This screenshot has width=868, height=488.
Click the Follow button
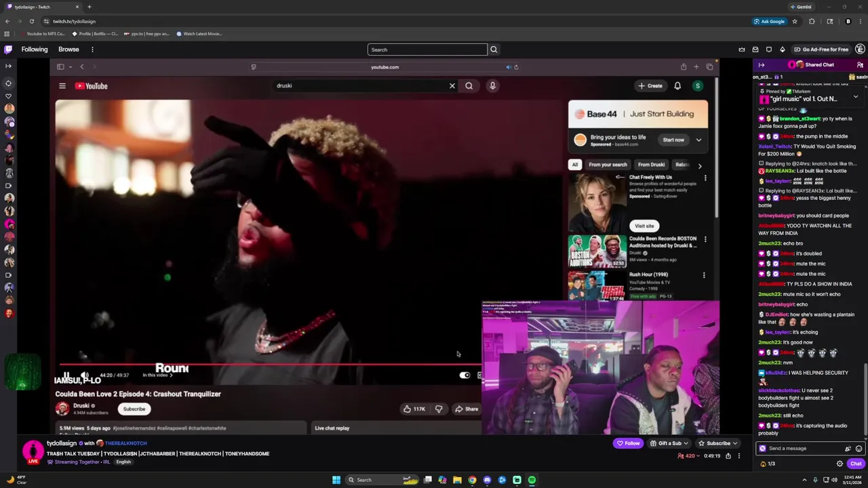coord(628,443)
